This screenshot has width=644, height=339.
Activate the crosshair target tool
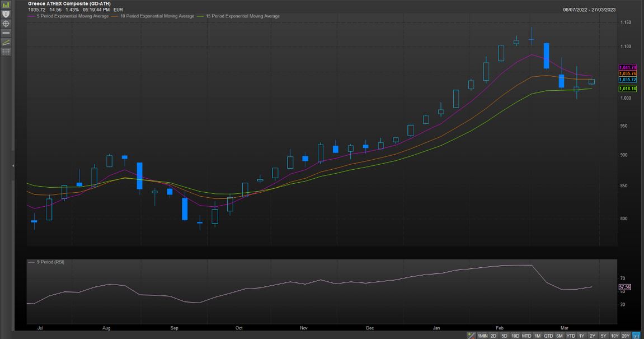point(6,24)
